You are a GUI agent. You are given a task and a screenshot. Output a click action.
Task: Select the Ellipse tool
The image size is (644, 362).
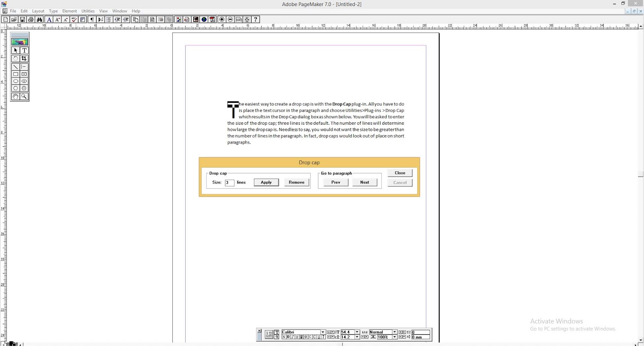(x=15, y=81)
